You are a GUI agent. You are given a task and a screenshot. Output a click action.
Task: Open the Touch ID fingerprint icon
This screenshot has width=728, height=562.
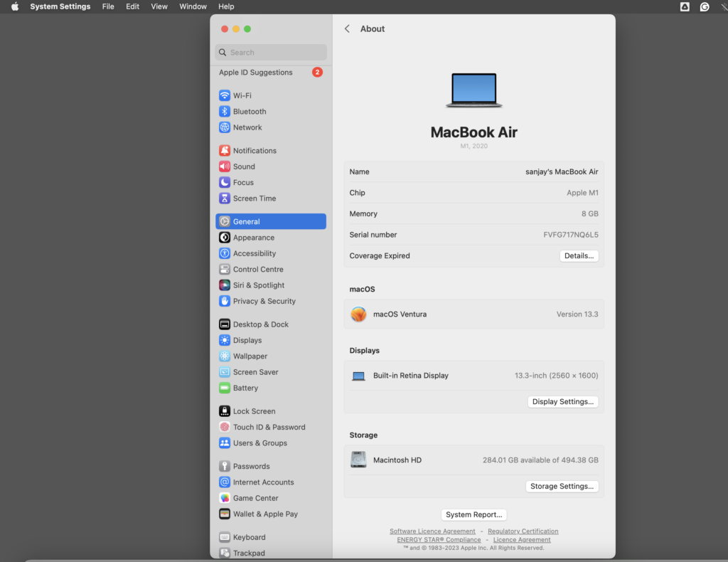[x=225, y=427]
